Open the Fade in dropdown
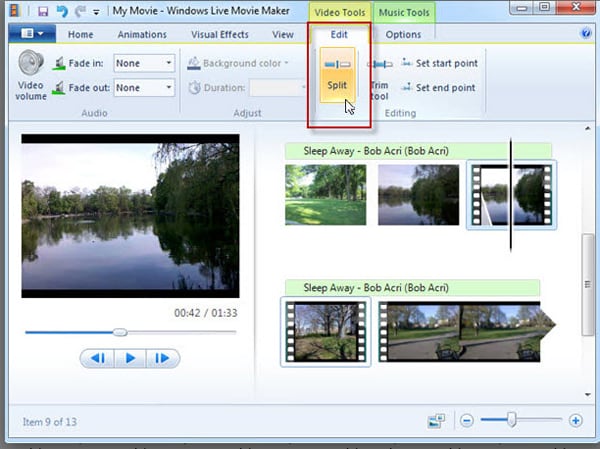This screenshot has width=600, height=449. tap(144, 63)
